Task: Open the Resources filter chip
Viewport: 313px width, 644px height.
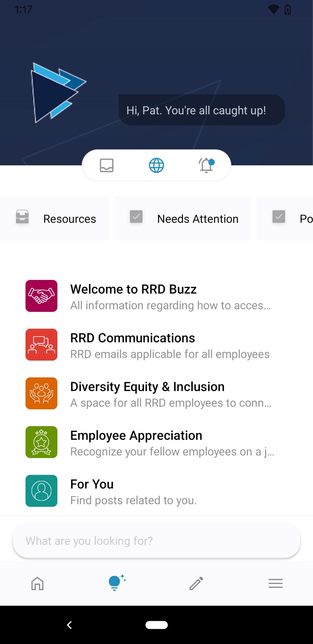Action: click(54, 218)
